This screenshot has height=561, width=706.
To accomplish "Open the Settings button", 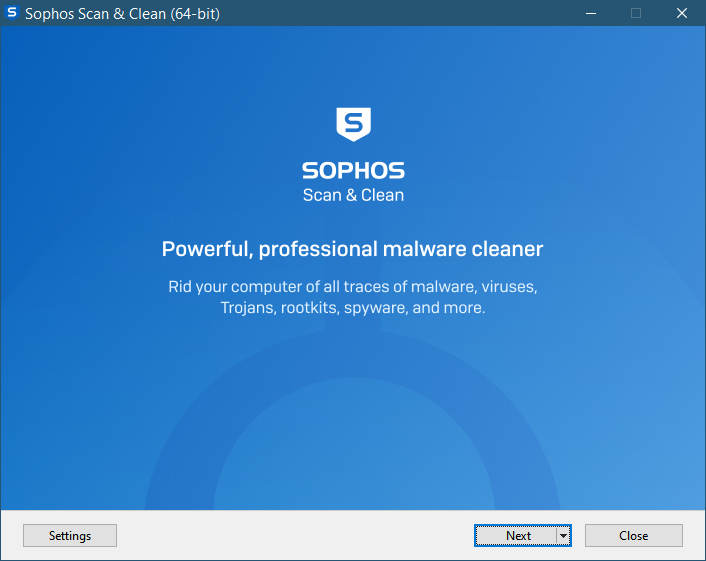I will (70, 535).
